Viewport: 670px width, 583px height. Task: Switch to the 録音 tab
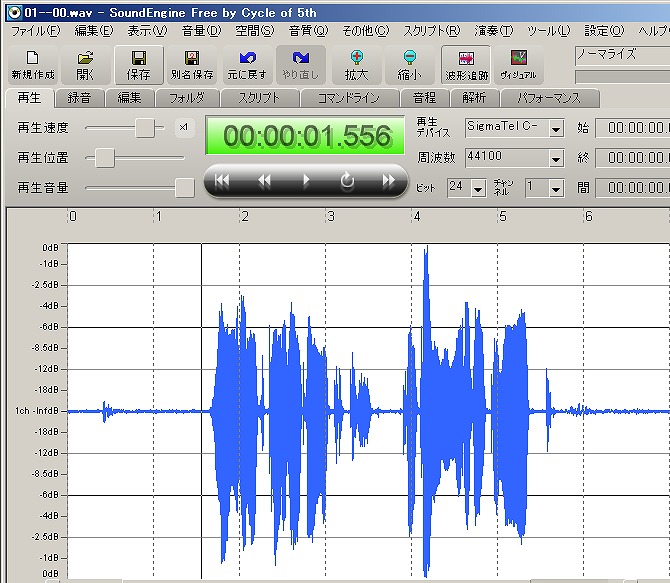point(79,98)
